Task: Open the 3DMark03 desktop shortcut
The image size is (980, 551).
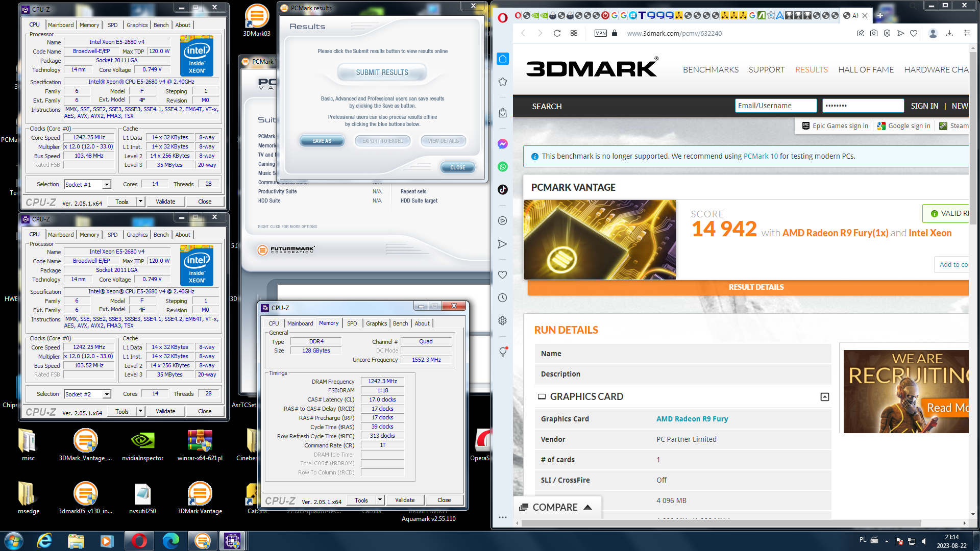Action: 257,20
